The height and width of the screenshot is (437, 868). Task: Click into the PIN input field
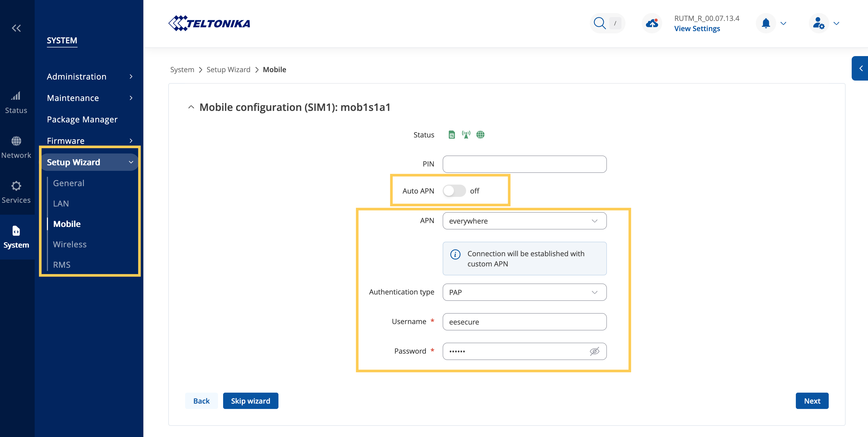(x=524, y=164)
